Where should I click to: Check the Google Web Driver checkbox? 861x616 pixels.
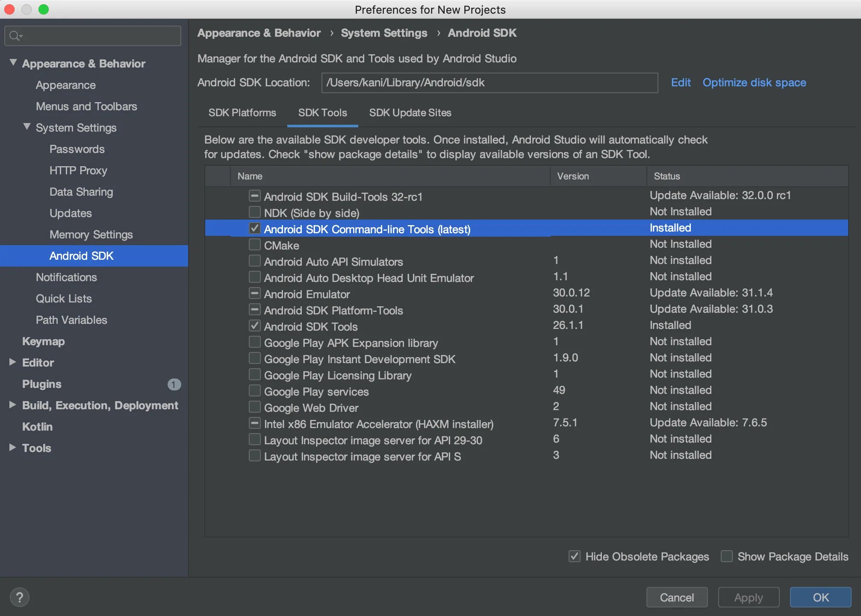255,407
